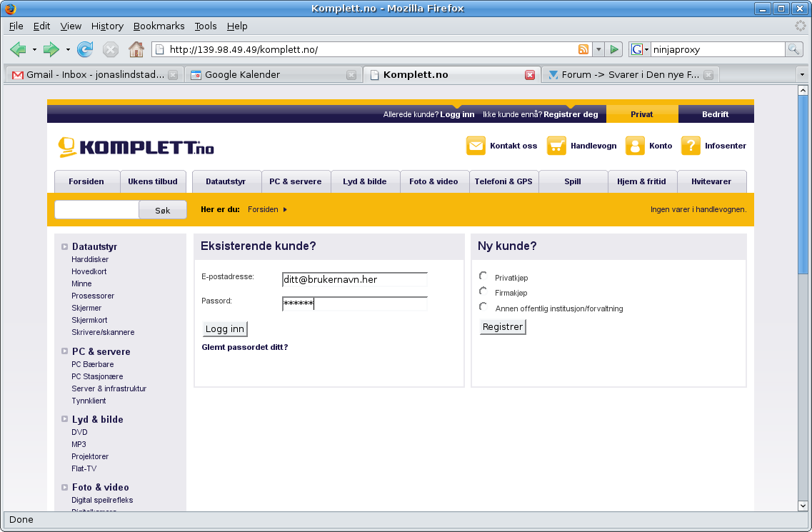The width and height of the screenshot is (812, 532).
Task: Expand the Lyd & bilde sidebar category
Action: coord(65,419)
